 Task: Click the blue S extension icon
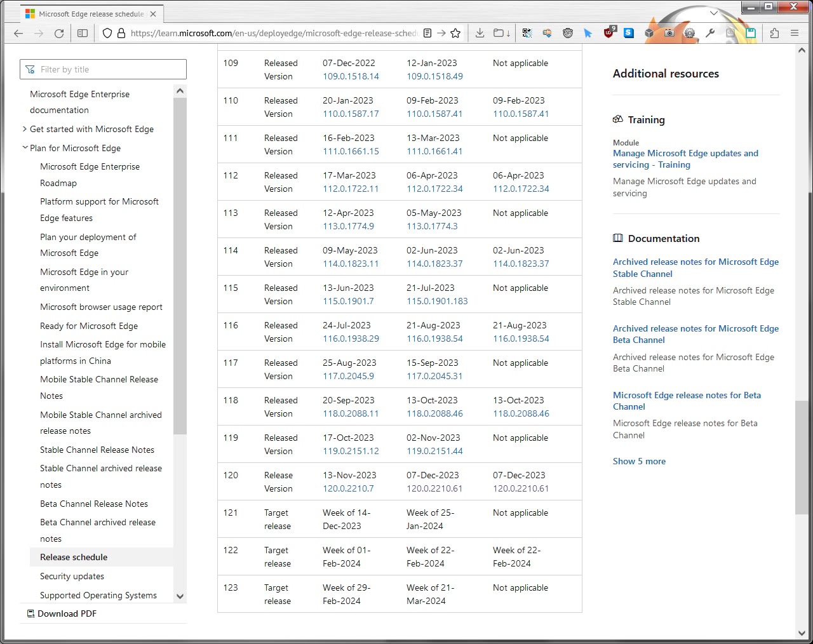tap(629, 33)
